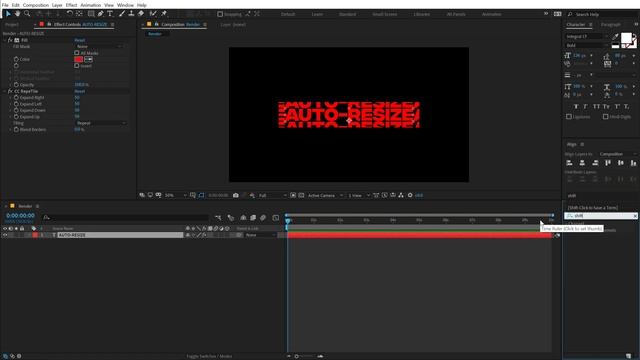Reset the Fill effect
This screenshot has height=360, width=640.
tap(80, 40)
